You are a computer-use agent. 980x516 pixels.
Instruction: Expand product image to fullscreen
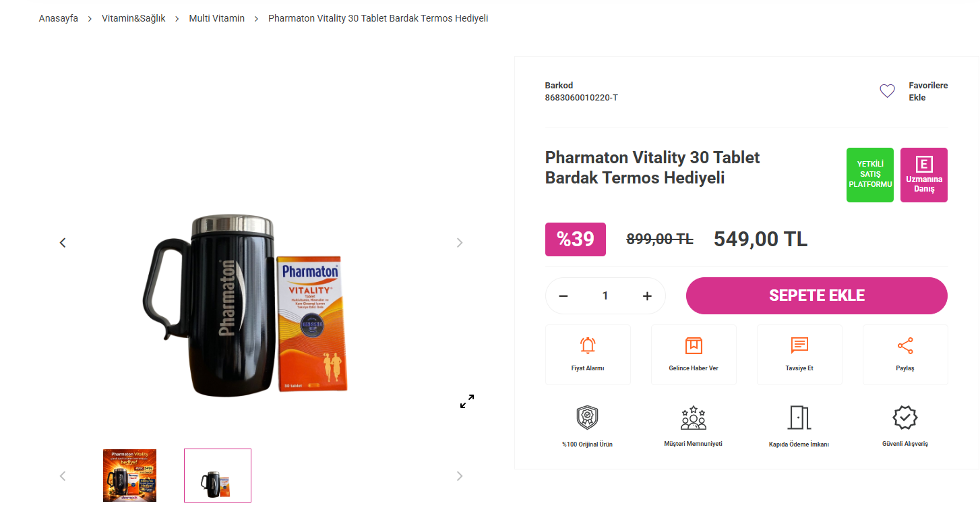point(467,401)
